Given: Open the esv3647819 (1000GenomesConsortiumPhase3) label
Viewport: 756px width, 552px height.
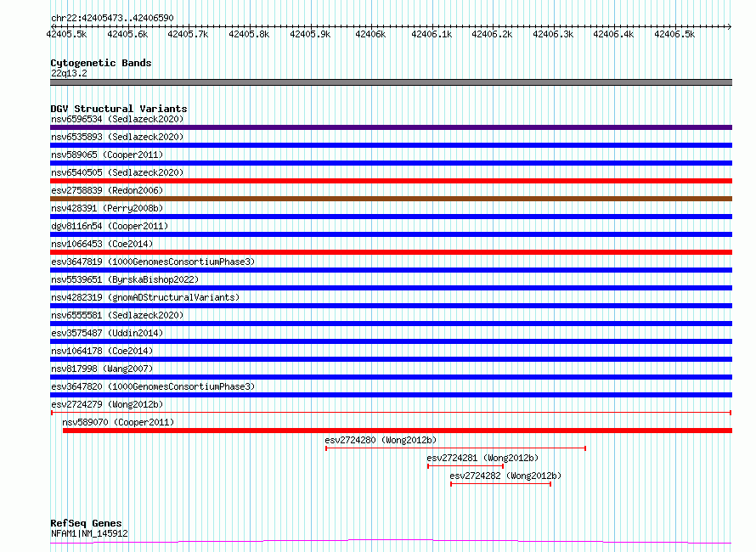Looking at the screenshot, I should tap(153, 262).
